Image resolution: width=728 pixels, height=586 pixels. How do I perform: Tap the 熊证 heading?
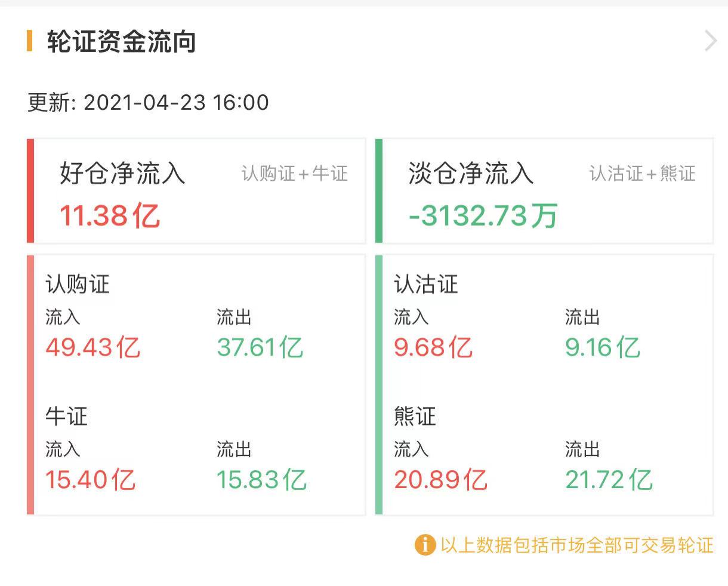tap(415, 416)
